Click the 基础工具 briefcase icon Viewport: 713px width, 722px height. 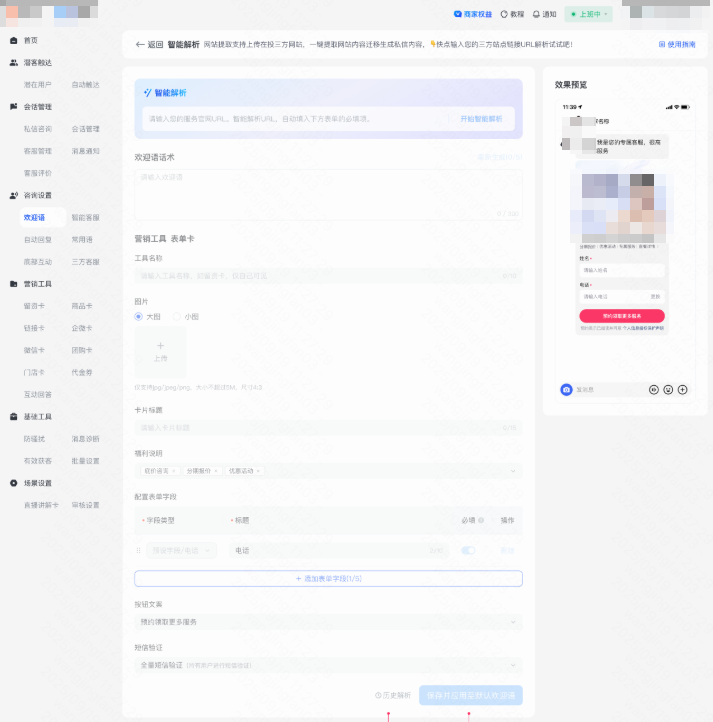(13, 416)
